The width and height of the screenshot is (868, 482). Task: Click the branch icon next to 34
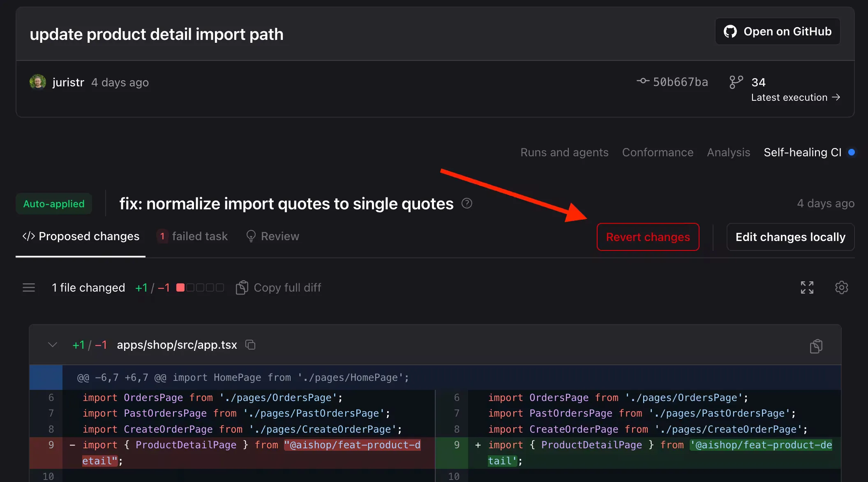tap(736, 82)
